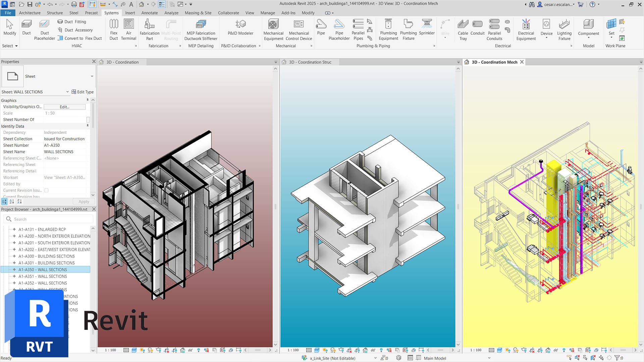
Task: Activate the 3D - Coordination Struc view tab
Action: pyautogui.click(x=310, y=62)
